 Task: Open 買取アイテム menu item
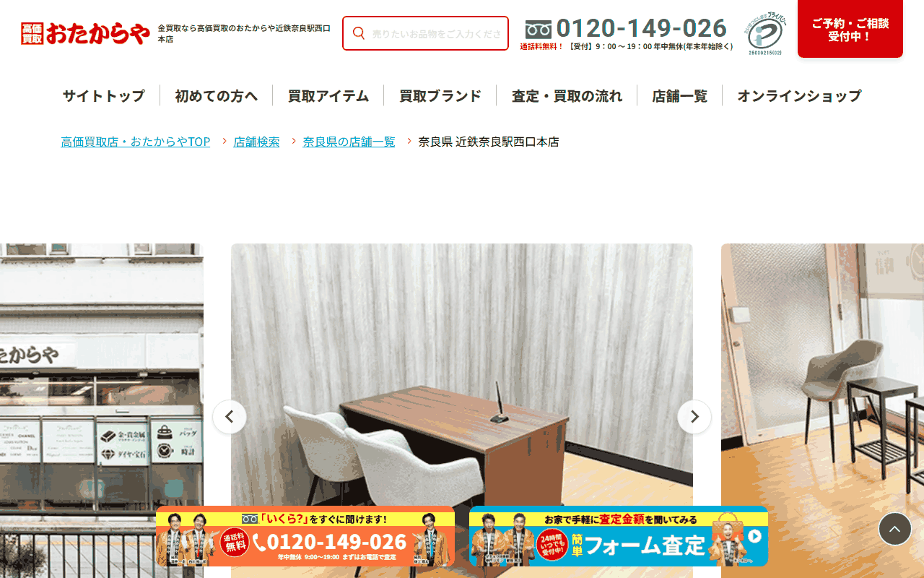tap(328, 95)
